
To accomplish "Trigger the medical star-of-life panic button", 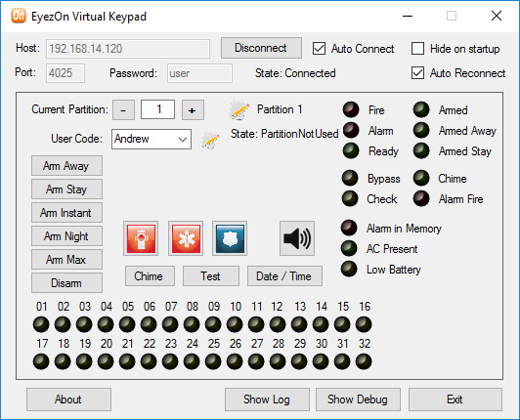I will point(186,238).
